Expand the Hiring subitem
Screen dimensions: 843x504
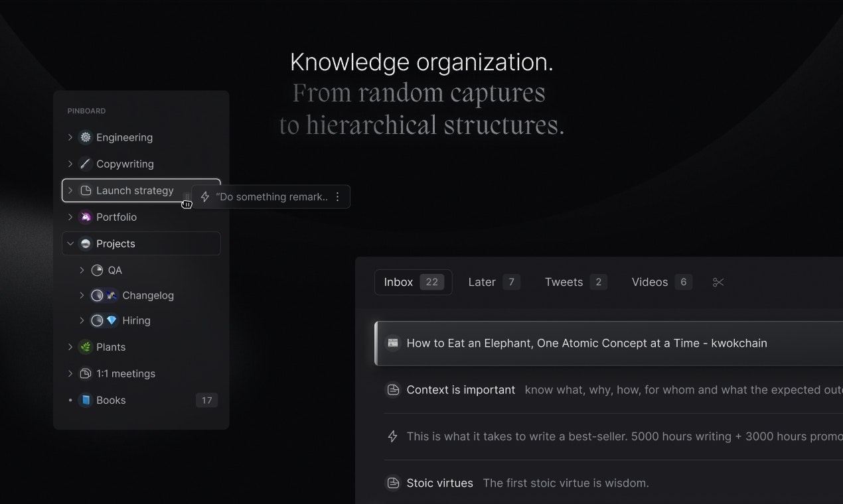coord(82,320)
